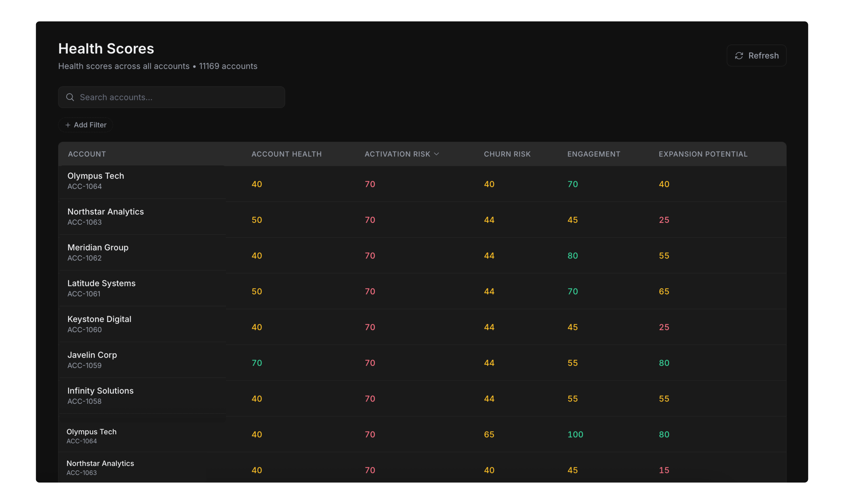Open the Javelin Corp account

92,355
